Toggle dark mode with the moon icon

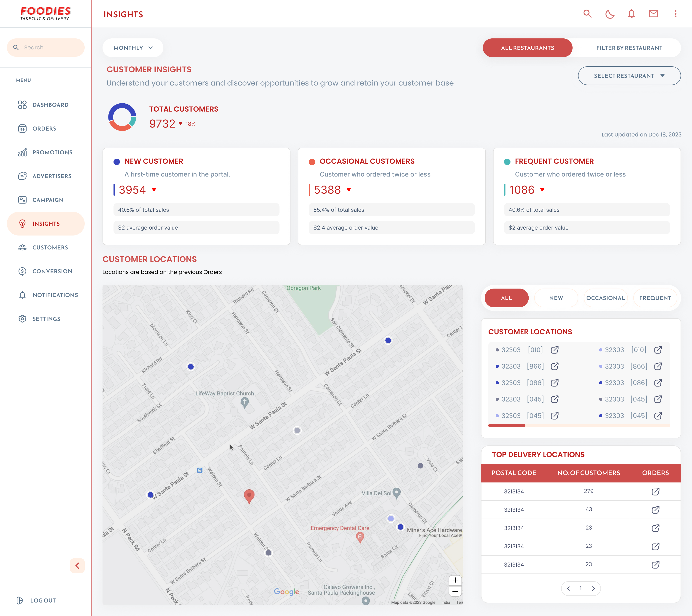(610, 14)
